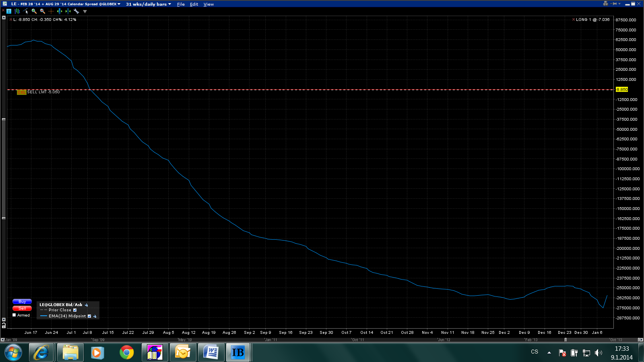Select the bar chart type icon
Screen dimensions: 644x362
tap(17, 11)
